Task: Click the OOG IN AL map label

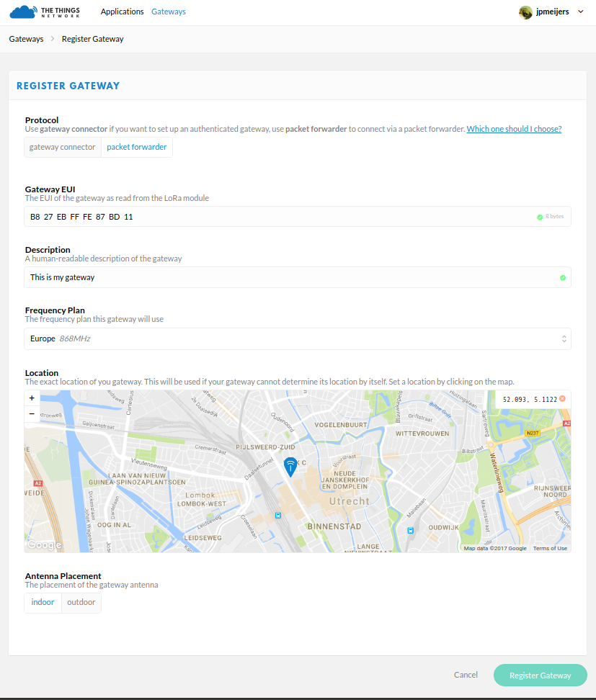Action: [x=114, y=525]
